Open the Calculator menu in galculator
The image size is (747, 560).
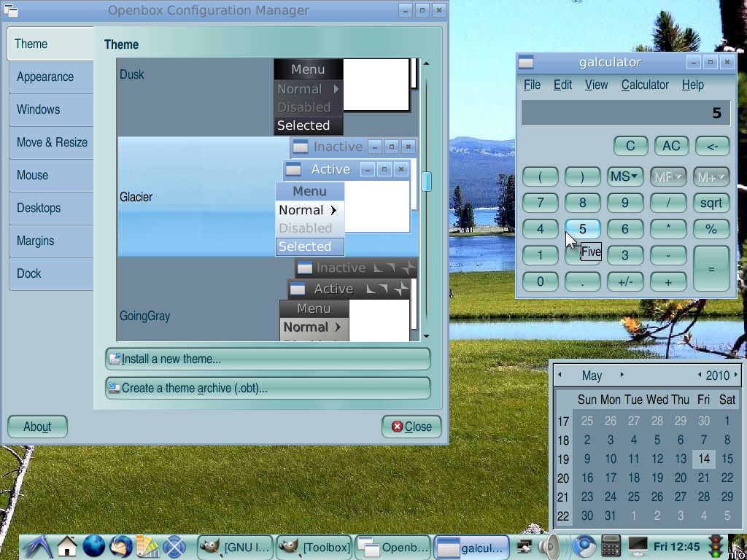tap(645, 85)
